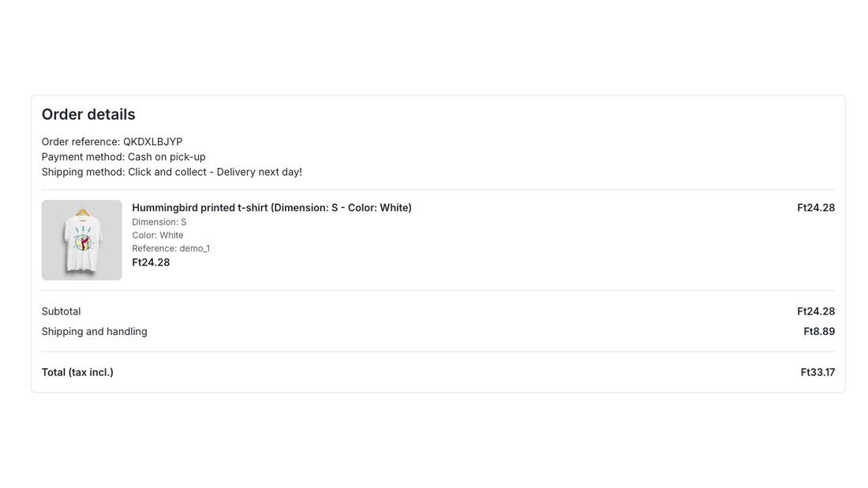
Task: Click the Ft8.89 shipping cost
Action: pos(819,331)
